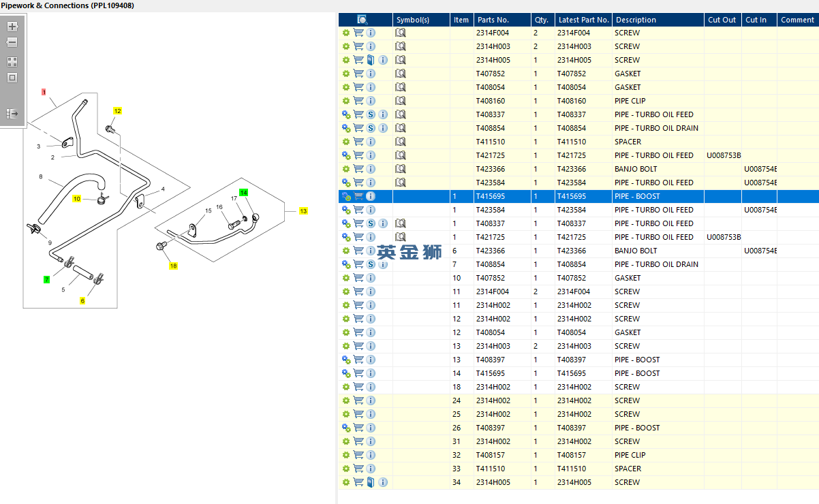Click blue book icon in item 34 row
Screen dimensions: 819x504
(371, 482)
